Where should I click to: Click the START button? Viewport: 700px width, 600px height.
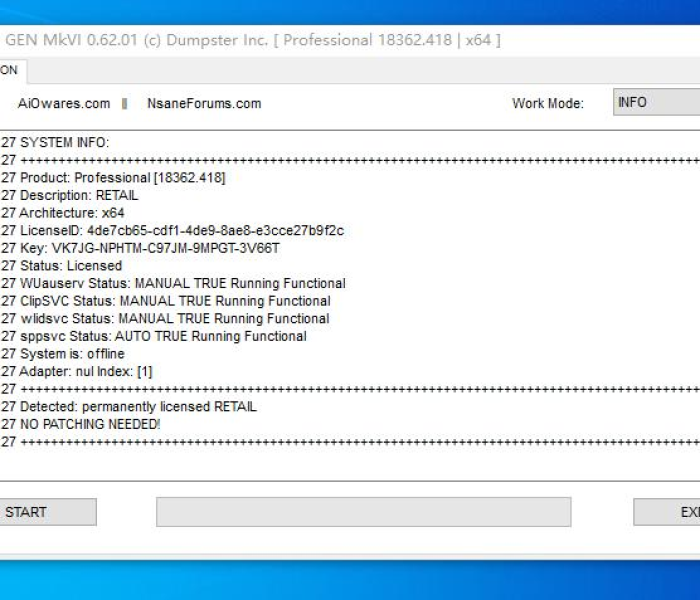point(45,512)
